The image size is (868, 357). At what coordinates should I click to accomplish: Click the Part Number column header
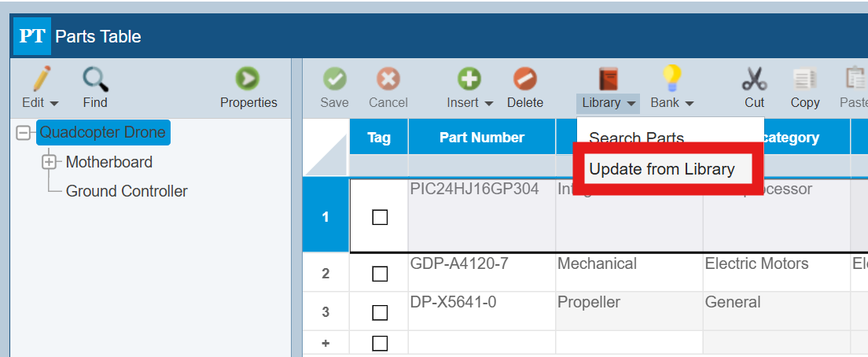[x=481, y=138]
